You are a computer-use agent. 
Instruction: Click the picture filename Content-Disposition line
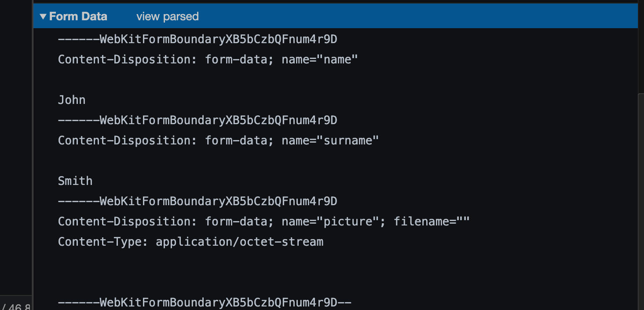click(264, 221)
